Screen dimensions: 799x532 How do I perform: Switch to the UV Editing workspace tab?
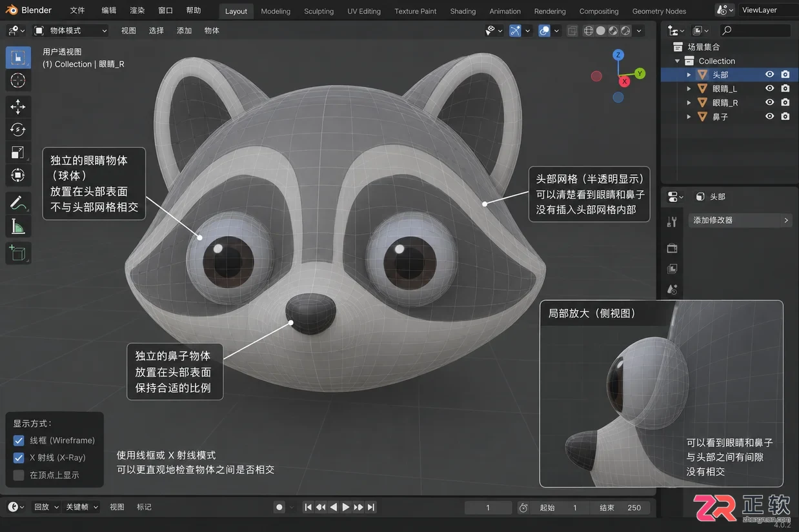coord(364,11)
